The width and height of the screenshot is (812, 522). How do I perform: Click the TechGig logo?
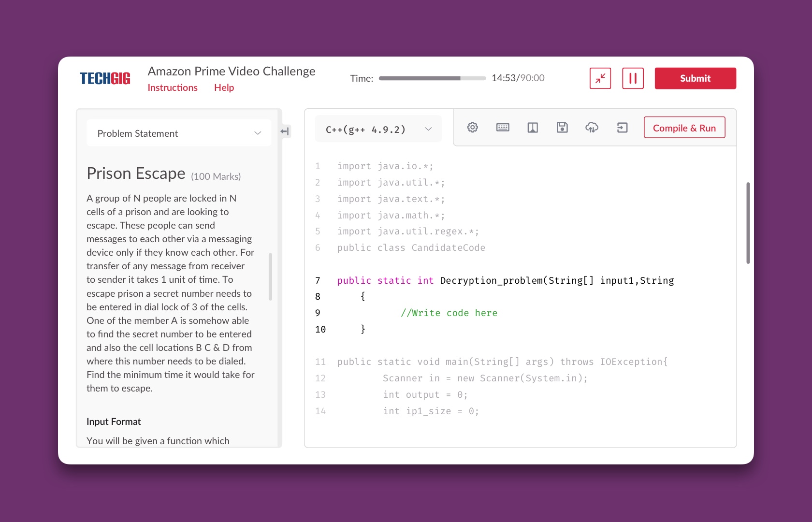tap(105, 78)
